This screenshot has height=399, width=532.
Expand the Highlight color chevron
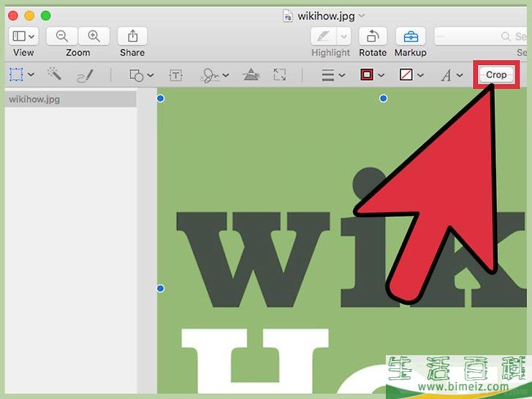coord(343,36)
